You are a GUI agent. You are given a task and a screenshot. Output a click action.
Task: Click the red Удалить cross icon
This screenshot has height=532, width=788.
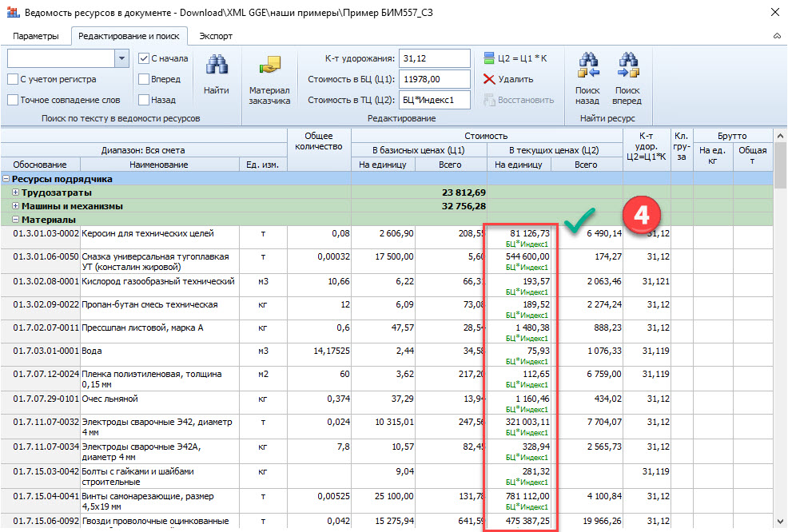pos(490,79)
